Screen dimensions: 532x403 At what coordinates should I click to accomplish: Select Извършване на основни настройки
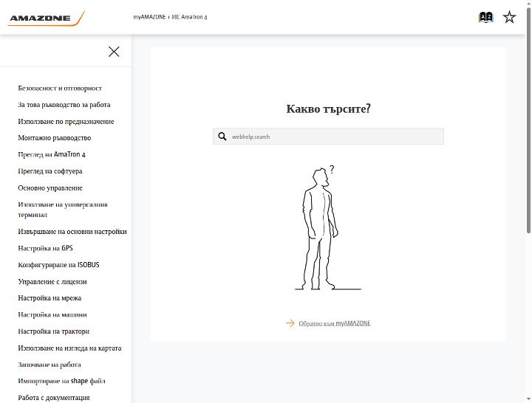72,232
